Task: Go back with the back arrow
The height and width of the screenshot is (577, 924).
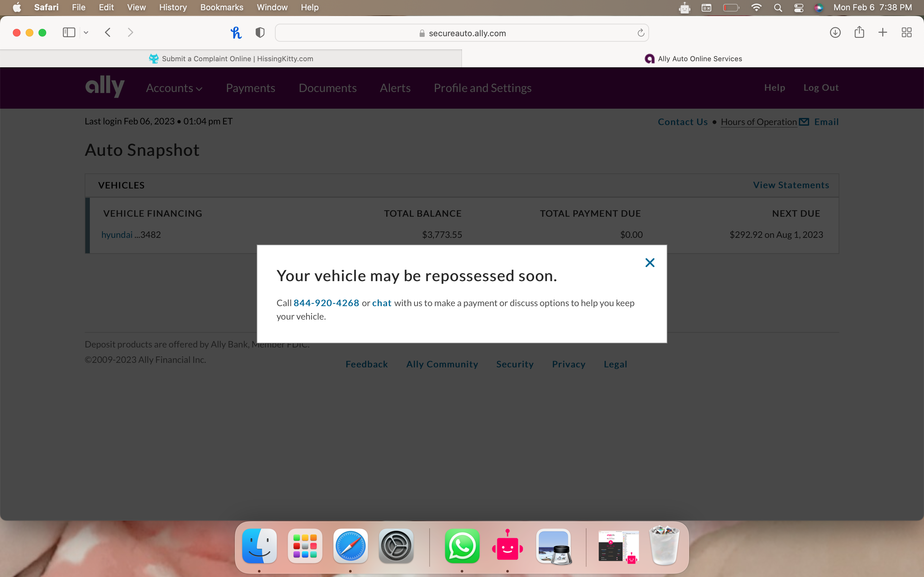Action: coord(108,32)
